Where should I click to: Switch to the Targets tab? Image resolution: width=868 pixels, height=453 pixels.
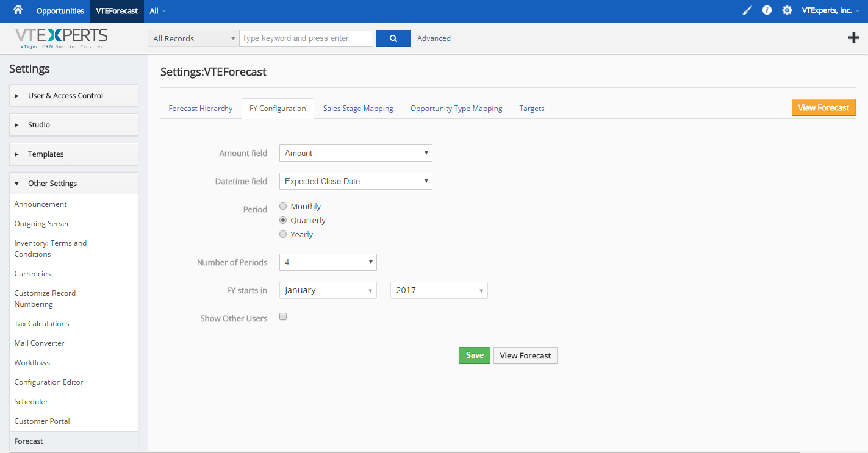532,109
